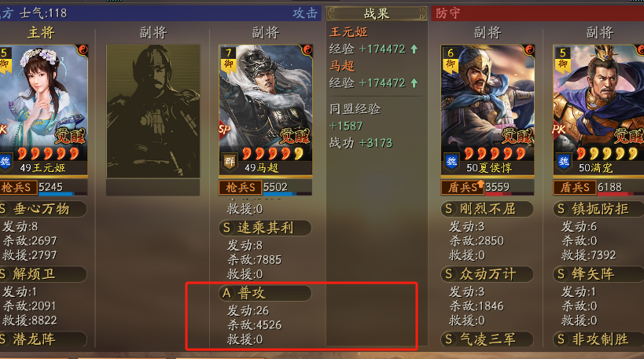644x359 pixels.
Task: Select the 普攻 skill label
Action: pos(265,293)
